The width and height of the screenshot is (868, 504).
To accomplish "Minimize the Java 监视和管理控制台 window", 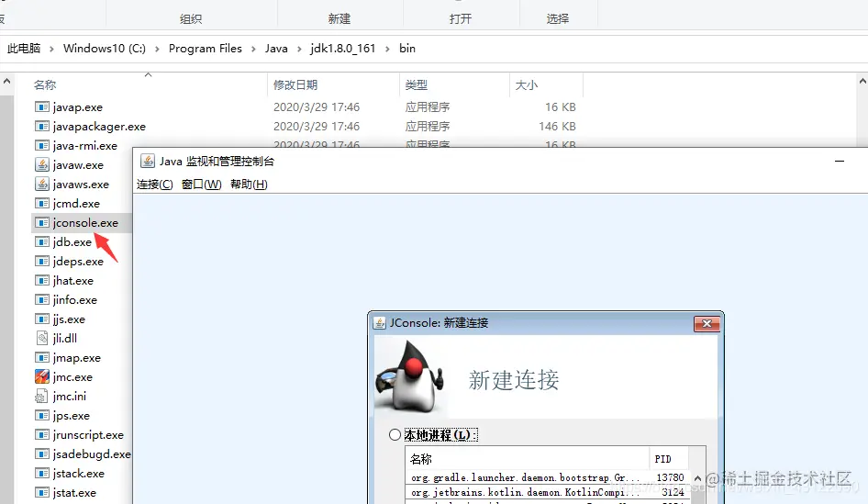I will point(840,162).
